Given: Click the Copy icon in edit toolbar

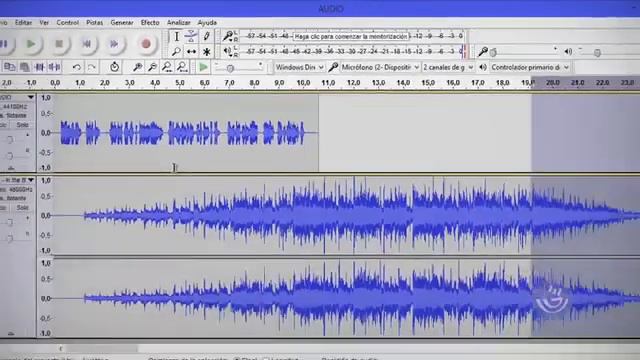Looking at the screenshot, I should [x=9, y=67].
